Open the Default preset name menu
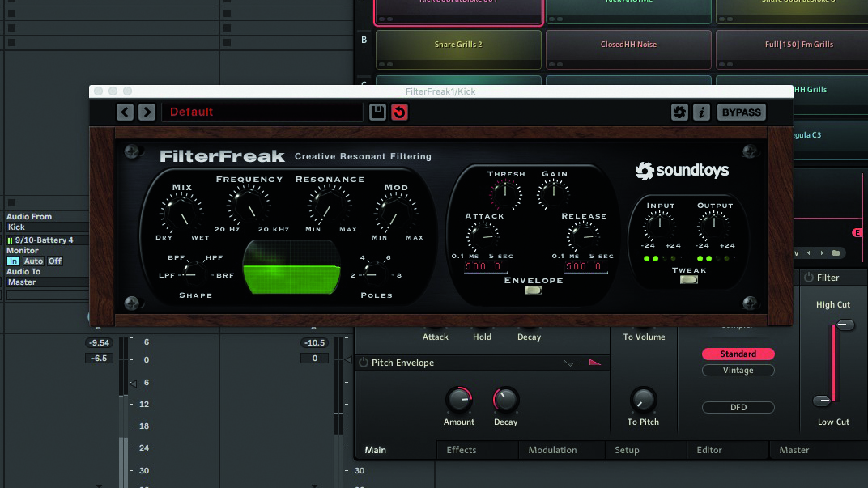 pyautogui.click(x=262, y=112)
